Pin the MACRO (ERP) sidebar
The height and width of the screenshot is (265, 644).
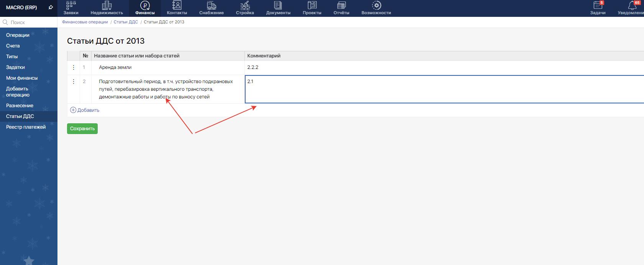click(51, 8)
